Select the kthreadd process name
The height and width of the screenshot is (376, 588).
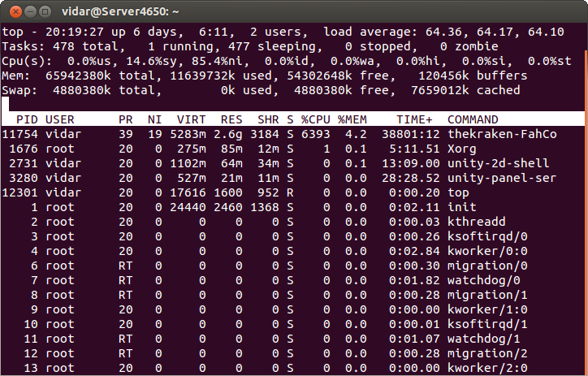[476, 222]
